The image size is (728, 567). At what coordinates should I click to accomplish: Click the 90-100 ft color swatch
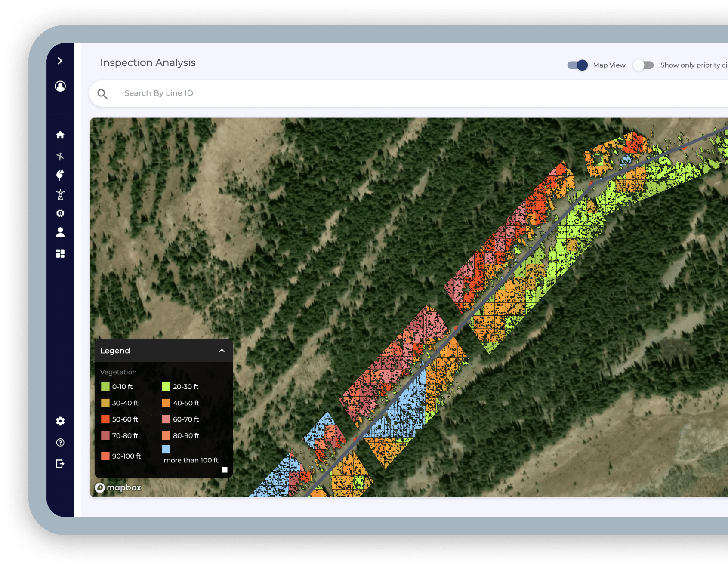click(x=105, y=456)
